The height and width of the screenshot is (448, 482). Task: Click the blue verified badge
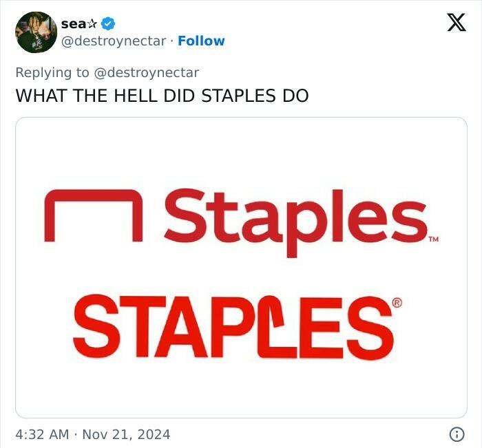tap(108, 23)
